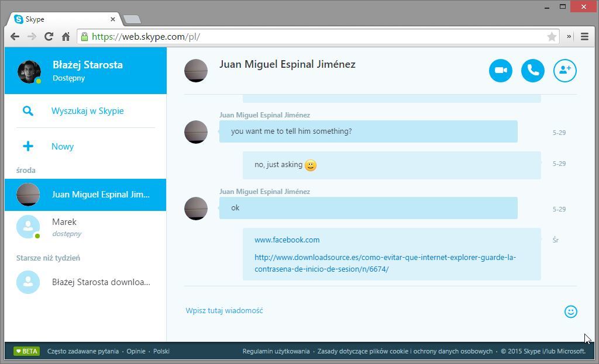
Task: Click '© 2015 Skype i/lub Microsoft.' footer text
Action: coord(543,351)
